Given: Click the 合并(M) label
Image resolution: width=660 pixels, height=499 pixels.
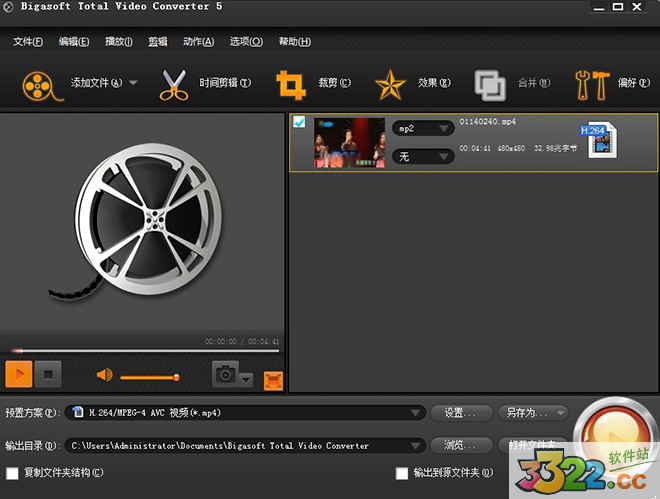Looking at the screenshot, I should pyautogui.click(x=534, y=82).
